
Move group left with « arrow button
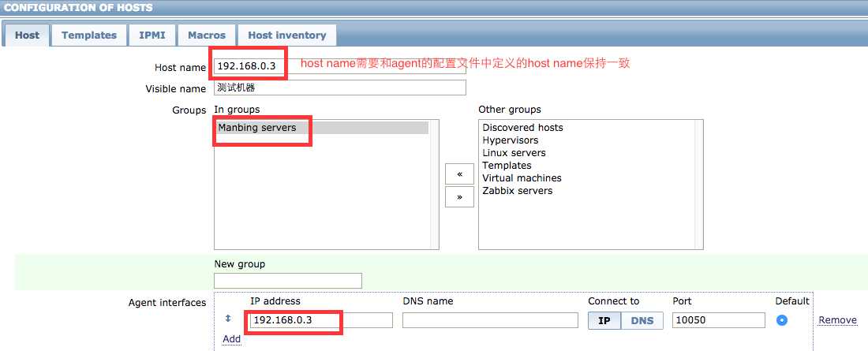[x=459, y=174]
